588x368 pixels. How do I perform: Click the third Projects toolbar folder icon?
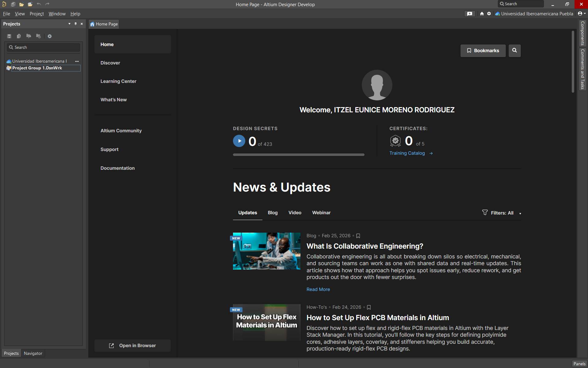click(x=29, y=36)
